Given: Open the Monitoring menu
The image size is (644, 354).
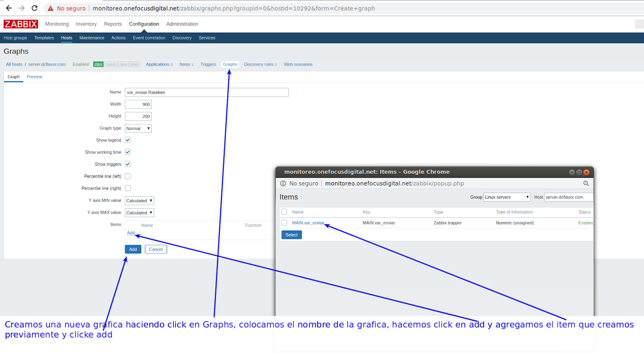Looking at the screenshot, I should (57, 24).
